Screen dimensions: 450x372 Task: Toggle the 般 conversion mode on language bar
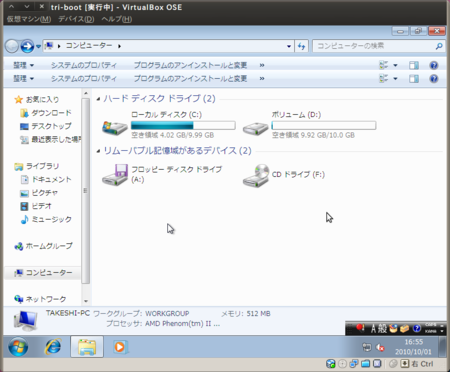(x=382, y=329)
